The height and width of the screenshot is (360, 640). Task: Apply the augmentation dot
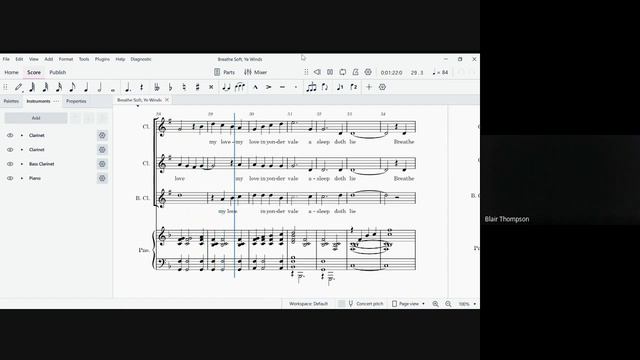[x=128, y=87]
